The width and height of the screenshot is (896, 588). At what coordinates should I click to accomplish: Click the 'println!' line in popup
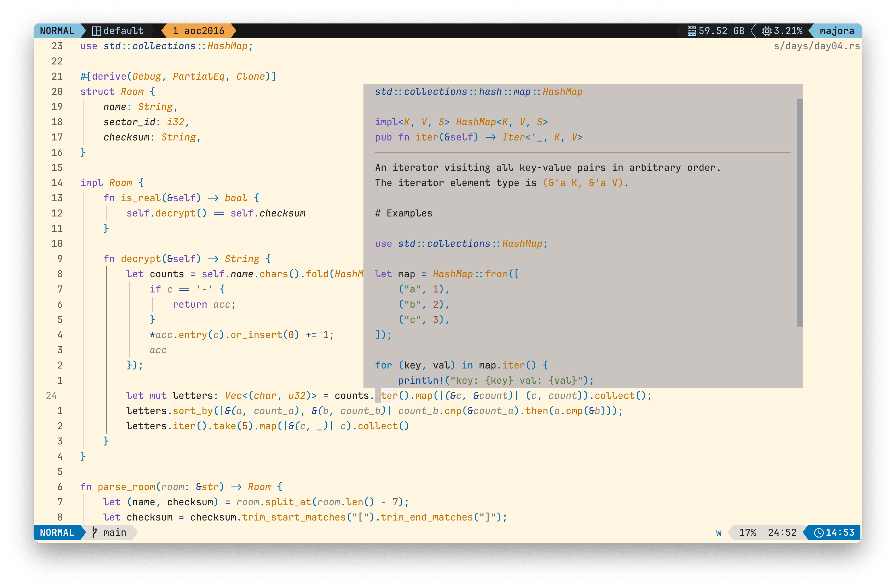(x=496, y=381)
